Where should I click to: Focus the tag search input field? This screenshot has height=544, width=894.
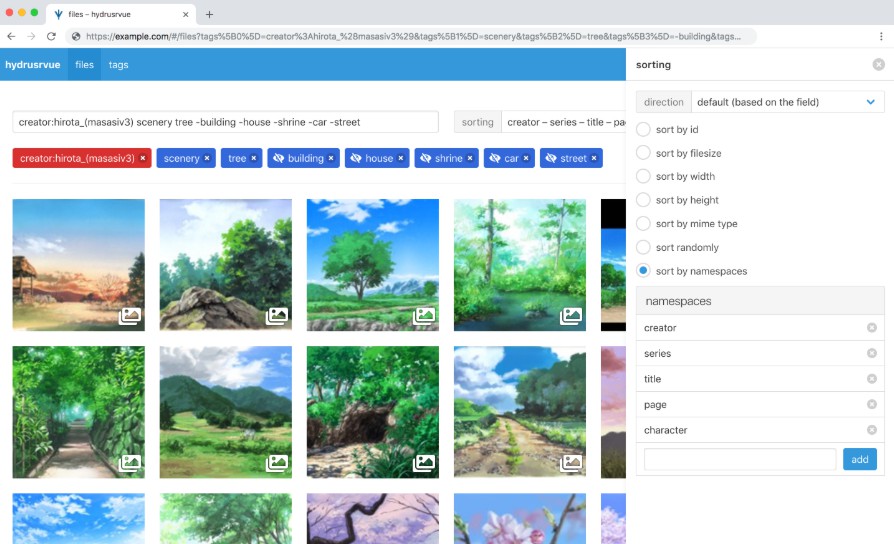(x=225, y=122)
